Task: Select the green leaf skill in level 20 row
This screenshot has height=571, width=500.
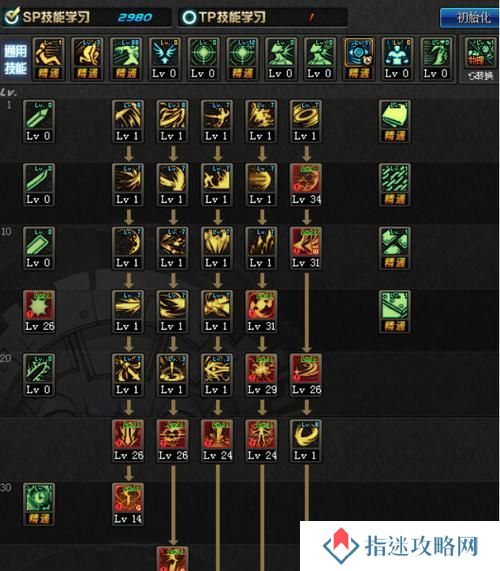Action: pyautogui.click(x=39, y=375)
